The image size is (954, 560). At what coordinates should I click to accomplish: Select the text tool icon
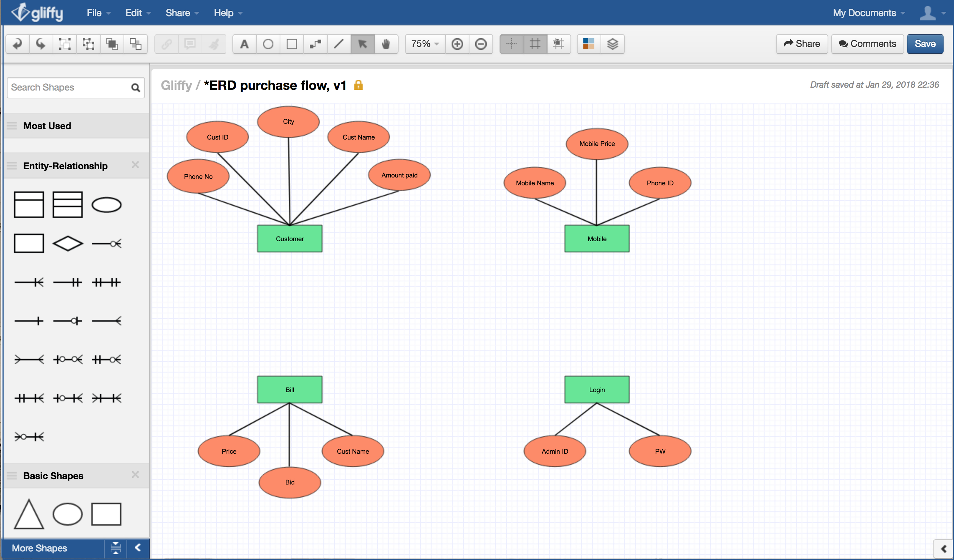pos(244,43)
